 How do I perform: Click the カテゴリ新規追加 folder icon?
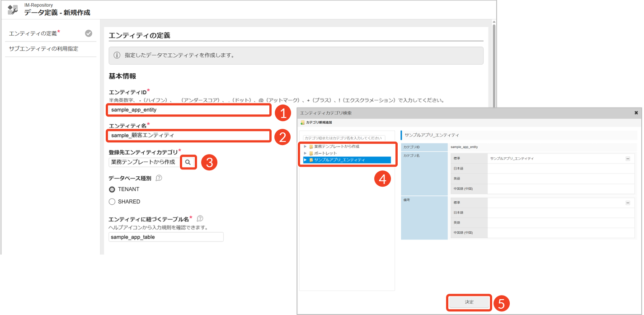coord(302,122)
